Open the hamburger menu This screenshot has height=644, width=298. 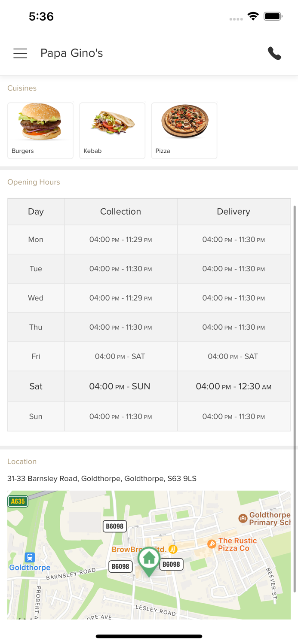click(20, 53)
